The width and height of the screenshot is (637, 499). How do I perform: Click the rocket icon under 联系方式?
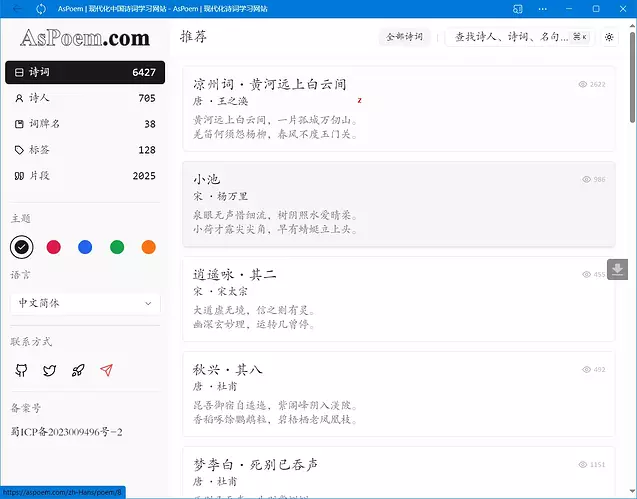(x=78, y=370)
